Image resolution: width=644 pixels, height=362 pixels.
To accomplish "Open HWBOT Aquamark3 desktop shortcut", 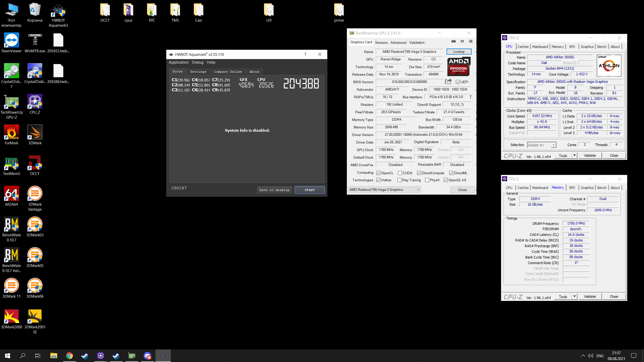I will [58, 15].
